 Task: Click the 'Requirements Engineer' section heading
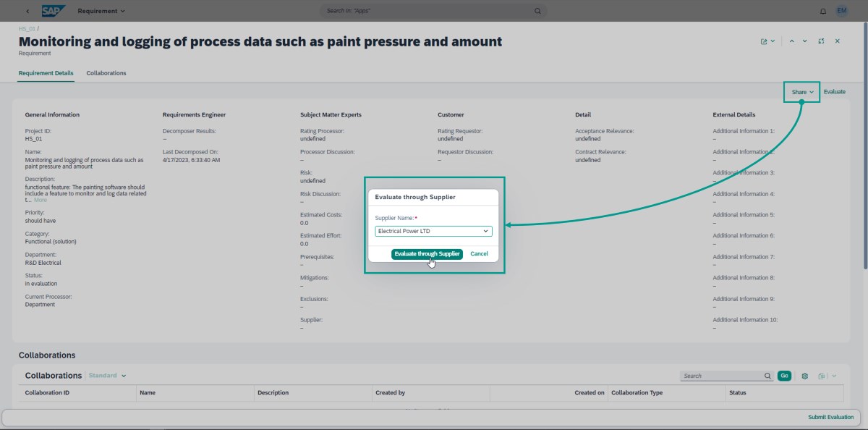click(x=194, y=115)
